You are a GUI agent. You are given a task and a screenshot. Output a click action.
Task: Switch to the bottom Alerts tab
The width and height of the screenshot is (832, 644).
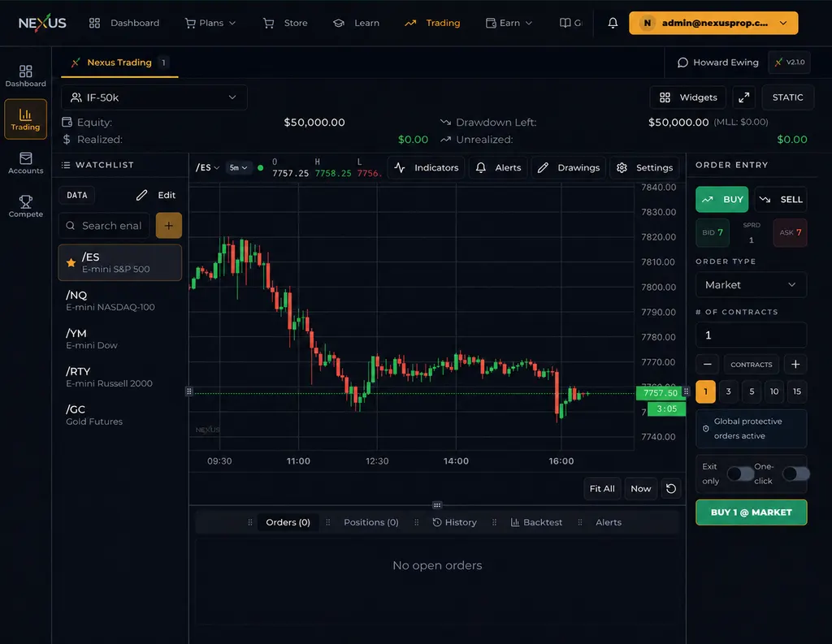pos(608,522)
